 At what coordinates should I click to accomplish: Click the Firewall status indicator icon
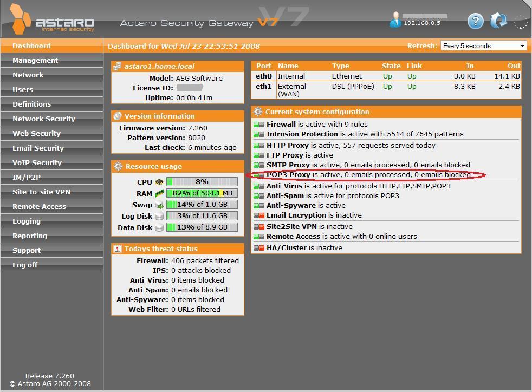[259, 125]
